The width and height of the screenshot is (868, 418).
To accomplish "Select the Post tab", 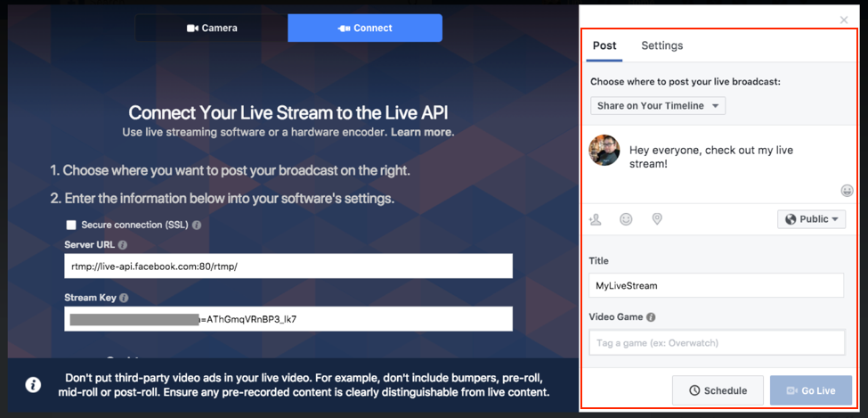I will coord(604,46).
